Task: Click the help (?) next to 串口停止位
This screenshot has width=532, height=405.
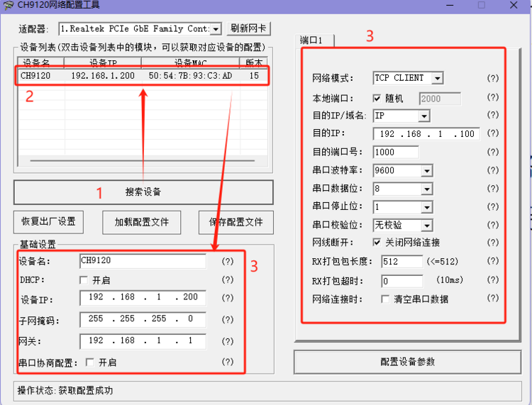Action: click(493, 206)
